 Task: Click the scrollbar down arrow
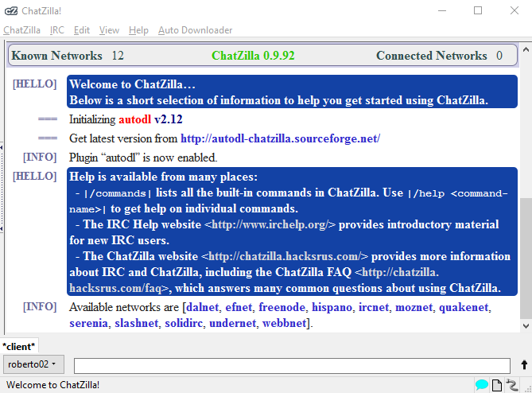pyautogui.click(x=526, y=326)
